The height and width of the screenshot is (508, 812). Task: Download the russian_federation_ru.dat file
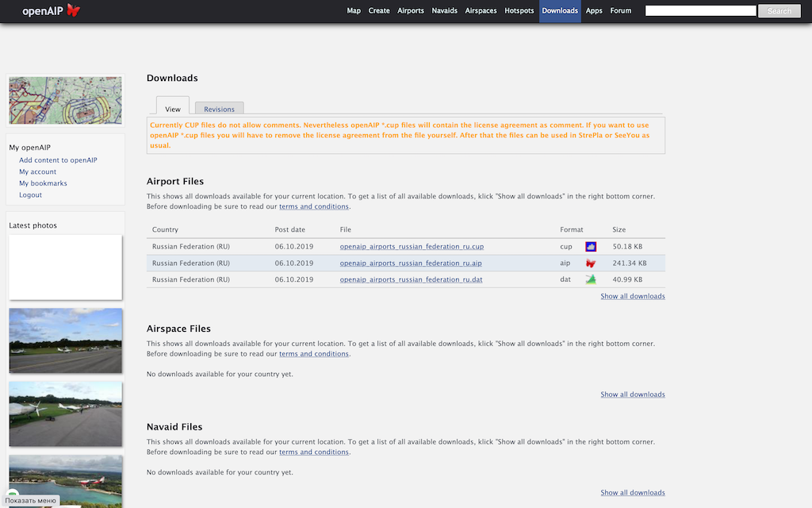[x=411, y=279]
